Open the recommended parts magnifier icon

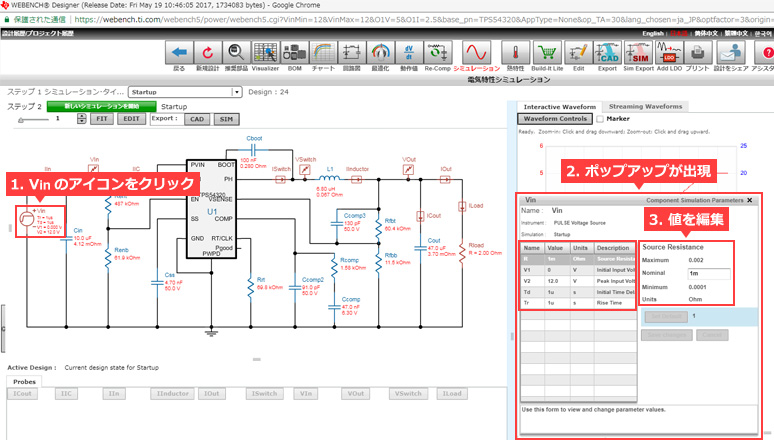pos(236,52)
